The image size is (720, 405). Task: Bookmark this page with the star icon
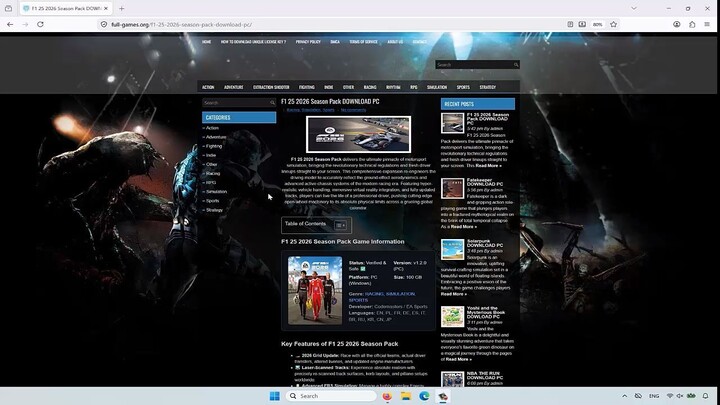click(x=613, y=24)
